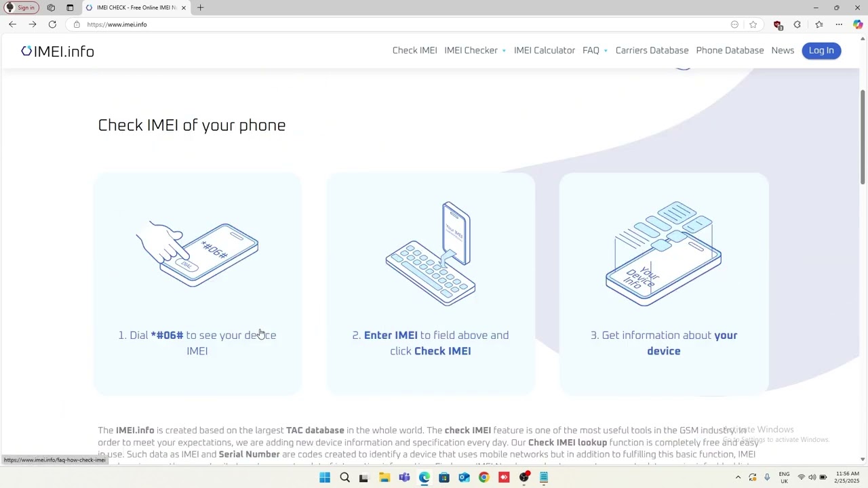Screen dimensions: 868x488
Task: Open browser Settings and more menu
Action: pyautogui.click(x=839, y=24)
